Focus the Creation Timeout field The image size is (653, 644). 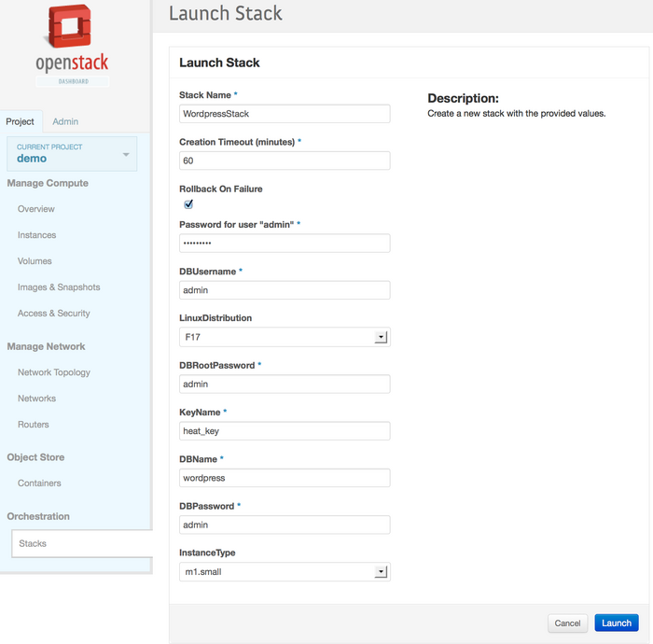click(x=285, y=161)
